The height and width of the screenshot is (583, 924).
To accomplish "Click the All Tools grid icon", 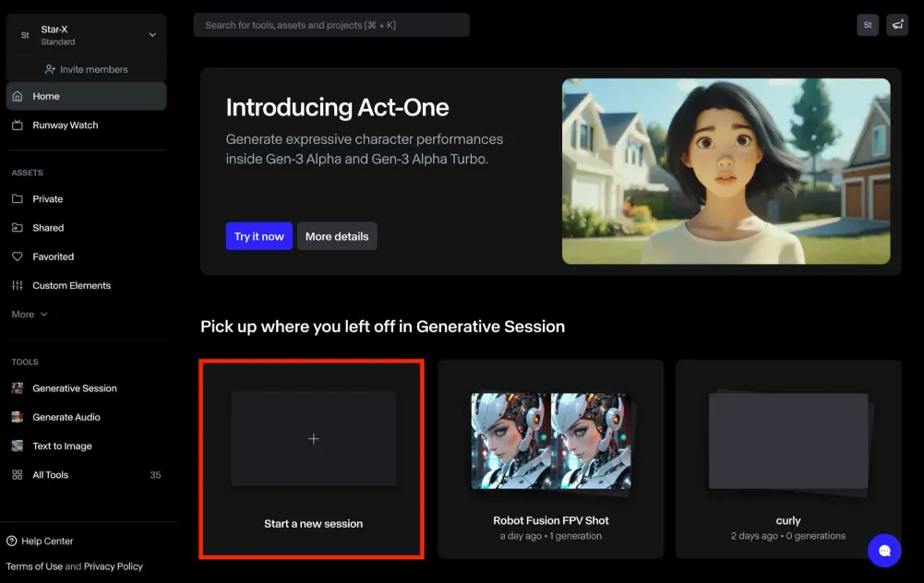I will pos(17,475).
